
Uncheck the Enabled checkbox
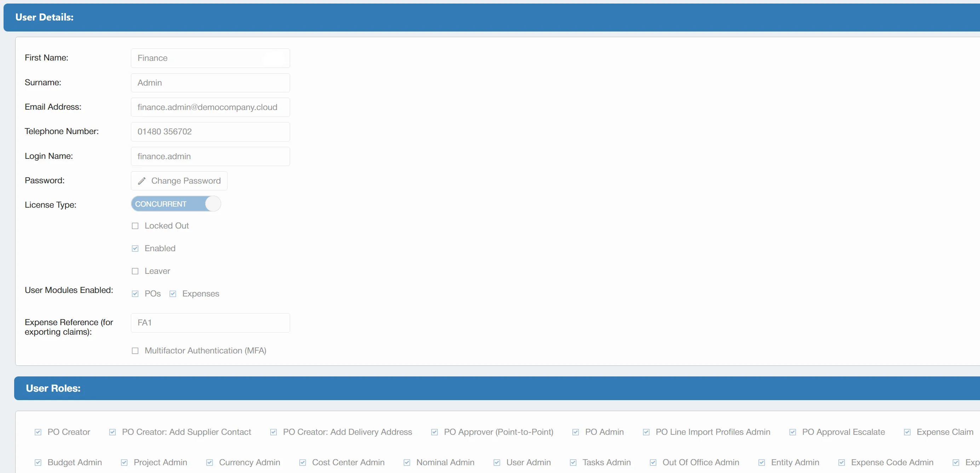click(135, 248)
